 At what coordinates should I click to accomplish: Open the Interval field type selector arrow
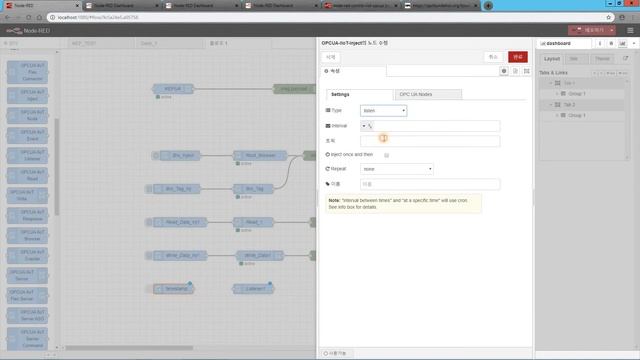point(364,126)
